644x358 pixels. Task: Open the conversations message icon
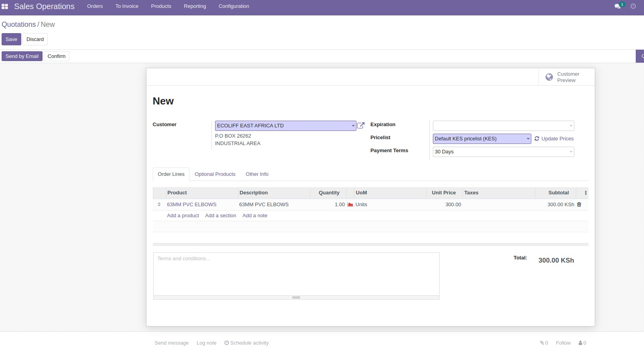618,6
